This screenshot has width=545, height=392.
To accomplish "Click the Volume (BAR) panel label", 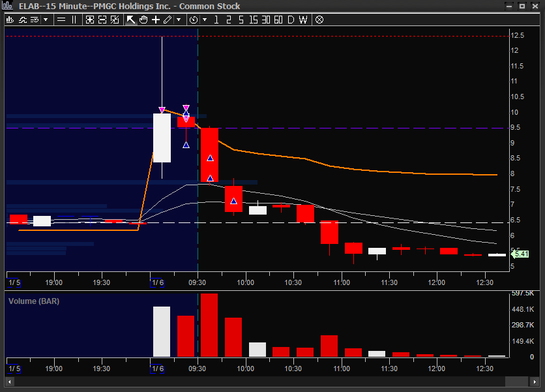I will point(34,301).
